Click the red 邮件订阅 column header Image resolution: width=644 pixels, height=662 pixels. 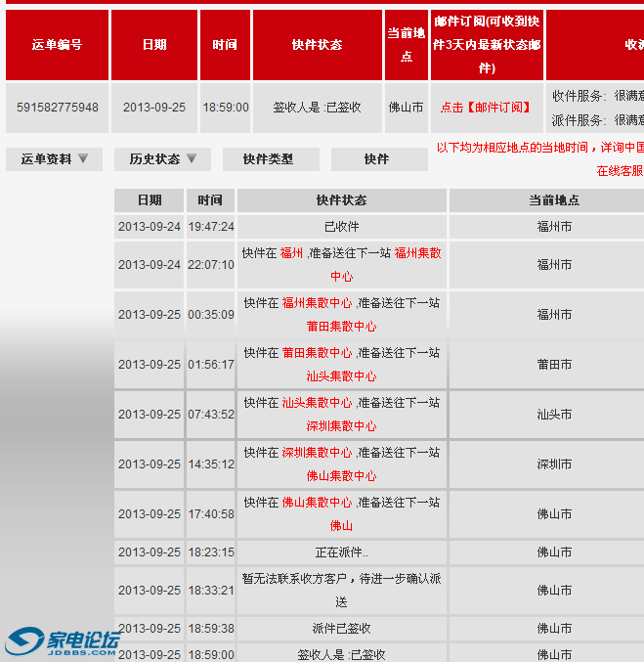[487, 45]
